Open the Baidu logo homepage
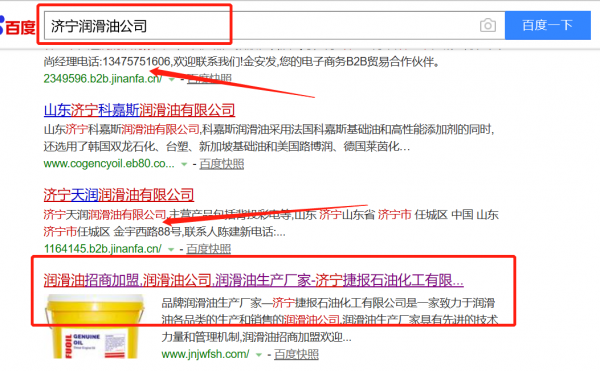Viewport: 600px width, 371px height. (x=17, y=26)
